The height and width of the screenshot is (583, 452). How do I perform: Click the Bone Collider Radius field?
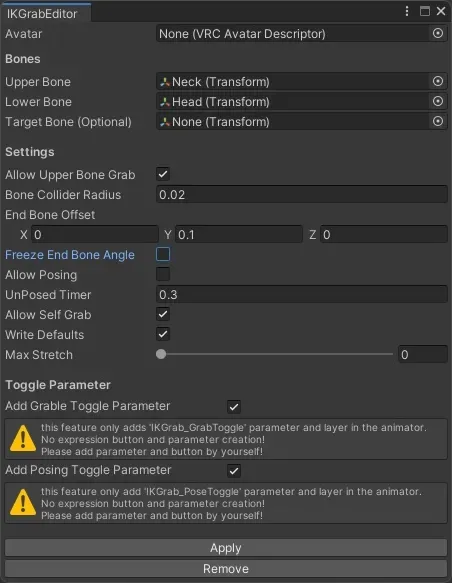coord(301,194)
